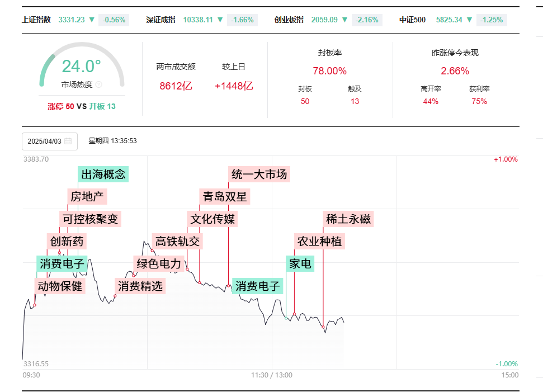Screen dimensions: 543x392
Task: Click the down arrow beside 上证指数 value
Action: click(92, 20)
